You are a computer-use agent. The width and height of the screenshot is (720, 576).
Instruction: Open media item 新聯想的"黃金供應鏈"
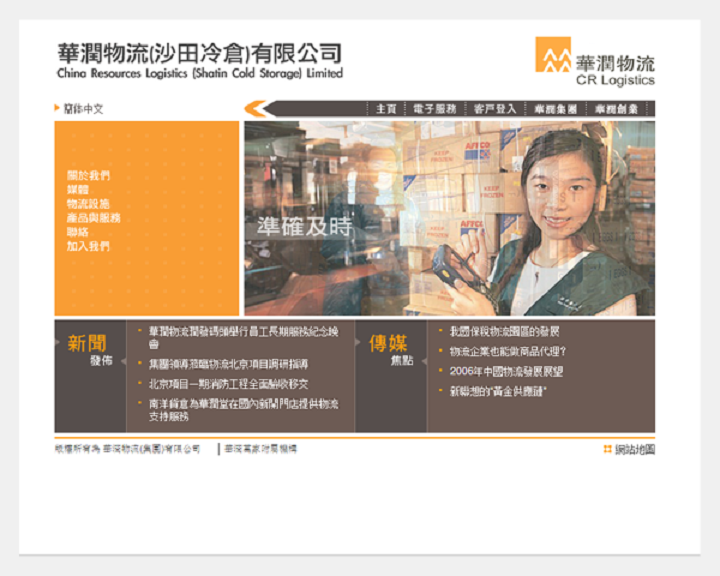[498, 391]
